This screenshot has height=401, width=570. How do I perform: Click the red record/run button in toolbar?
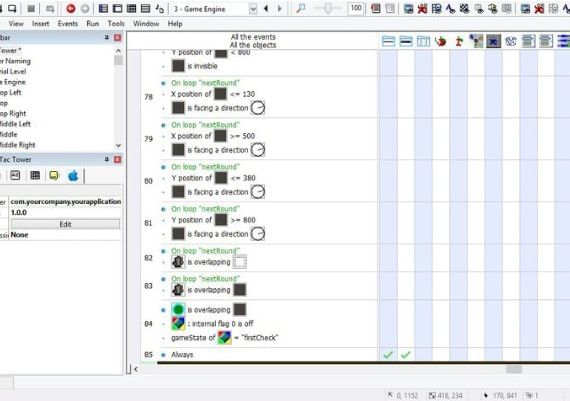(71, 9)
